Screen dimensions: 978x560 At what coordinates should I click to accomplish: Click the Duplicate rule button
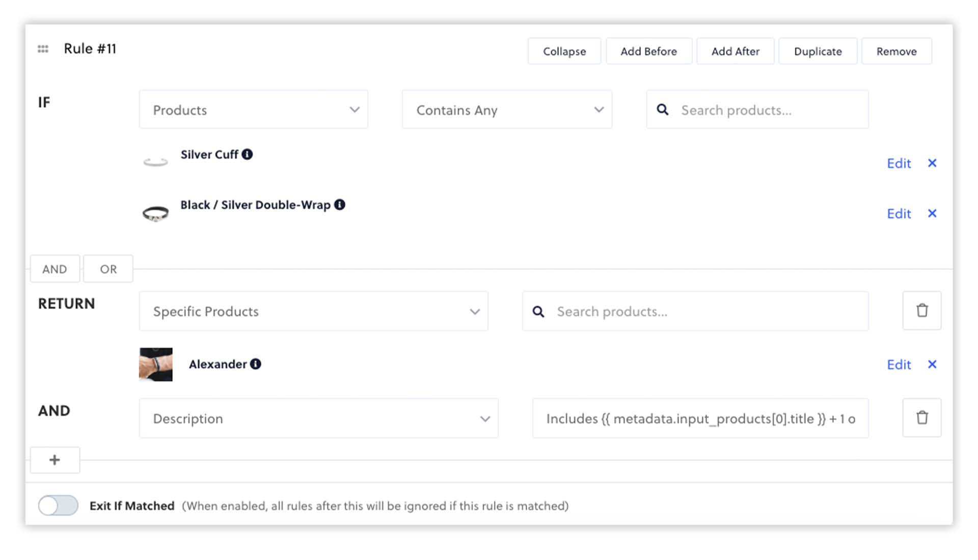point(818,51)
